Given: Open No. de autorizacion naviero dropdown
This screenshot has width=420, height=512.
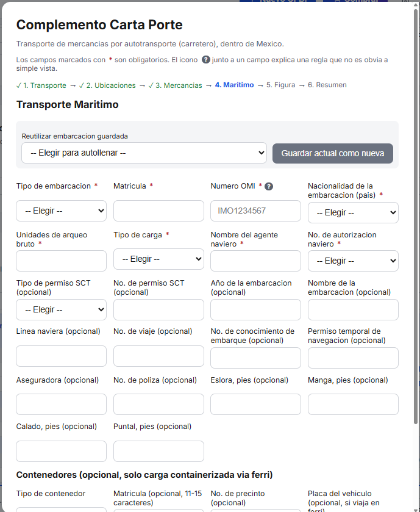Looking at the screenshot, I should click(353, 261).
